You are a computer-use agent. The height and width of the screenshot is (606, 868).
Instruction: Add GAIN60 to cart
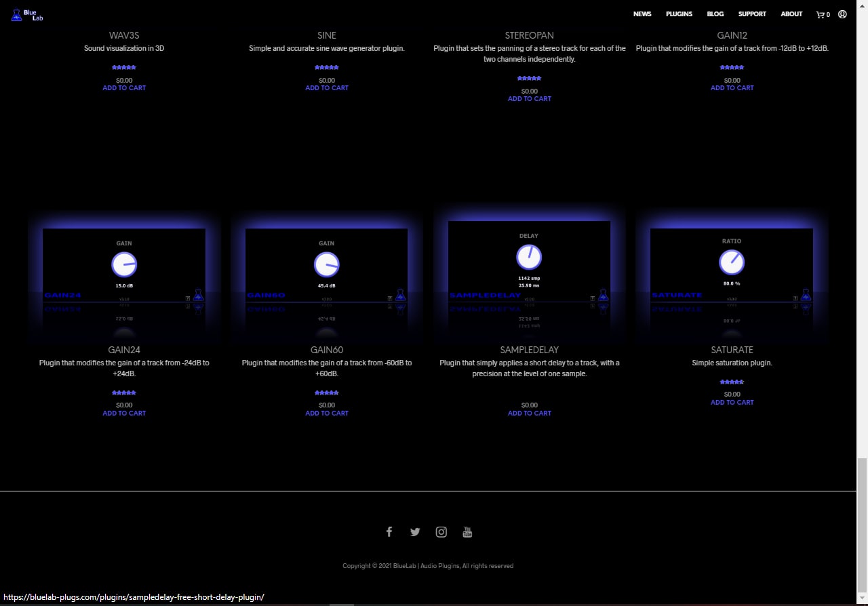(x=327, y=413)
